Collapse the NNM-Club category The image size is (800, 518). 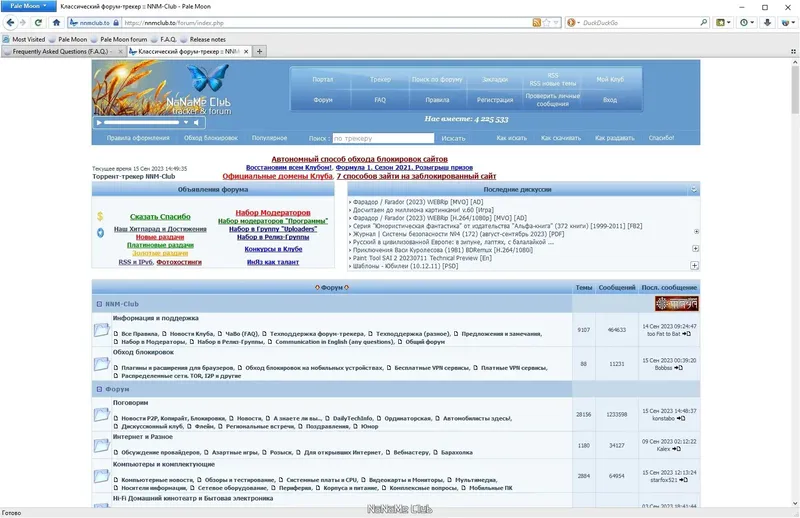(x=99, y=304)
